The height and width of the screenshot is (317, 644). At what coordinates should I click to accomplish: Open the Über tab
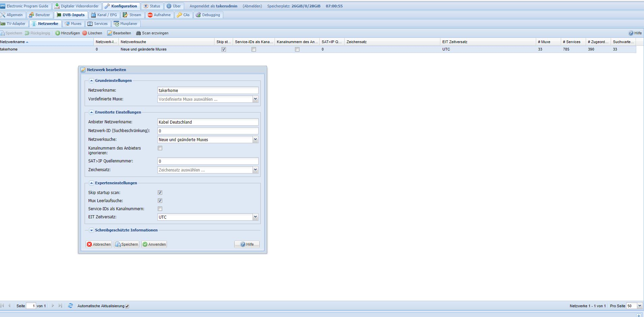(174, 6)
